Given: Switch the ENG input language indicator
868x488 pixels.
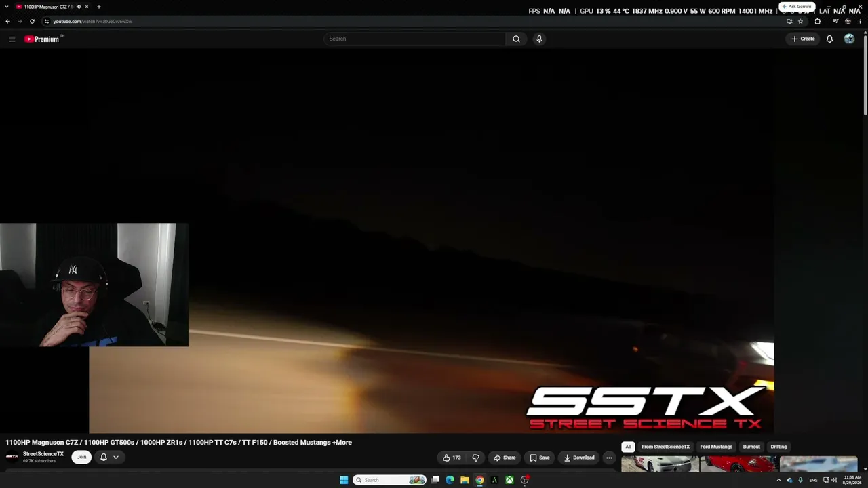Looking at the screenshot, I should pyautogui.click(x=813, y=480).
